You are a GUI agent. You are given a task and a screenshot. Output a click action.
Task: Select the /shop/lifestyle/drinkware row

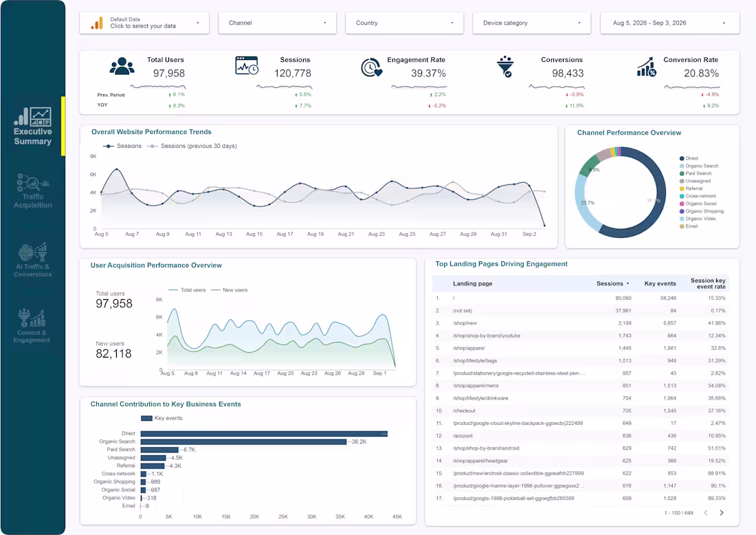pos(581,398)
